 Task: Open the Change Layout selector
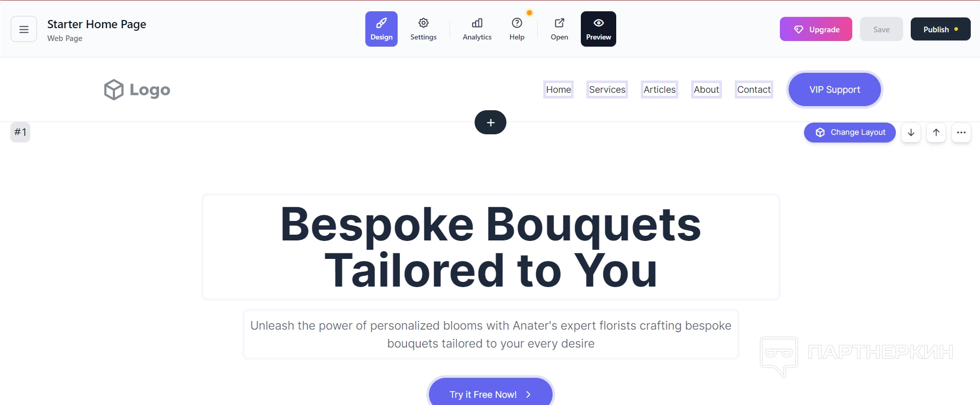click(x=850, y=132)
